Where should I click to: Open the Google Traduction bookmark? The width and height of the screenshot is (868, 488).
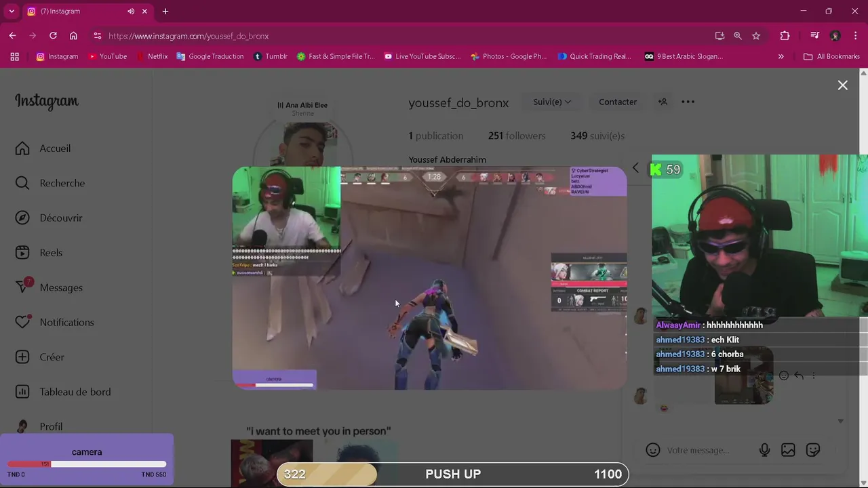tap(210, 56)
